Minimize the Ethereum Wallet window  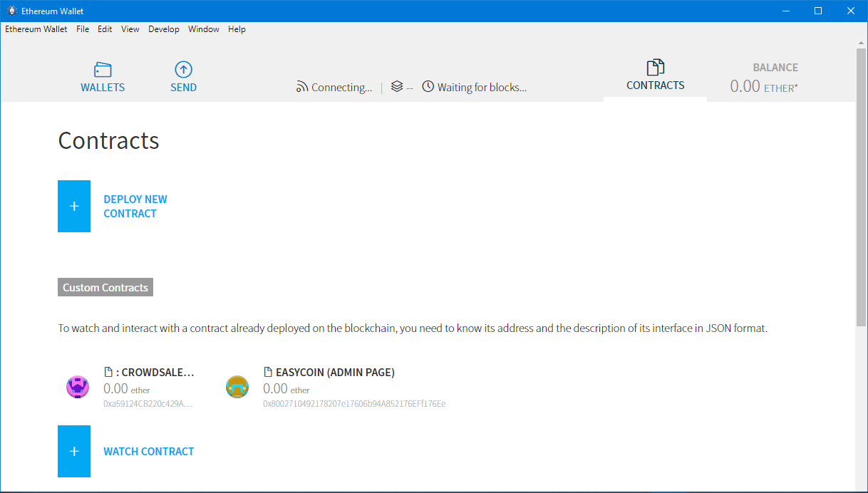pyautogui.click(x=786, y=11)
